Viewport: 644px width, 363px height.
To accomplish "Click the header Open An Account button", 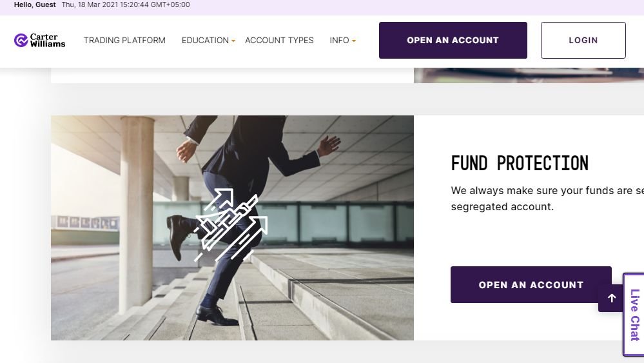I will pos(453,40).
